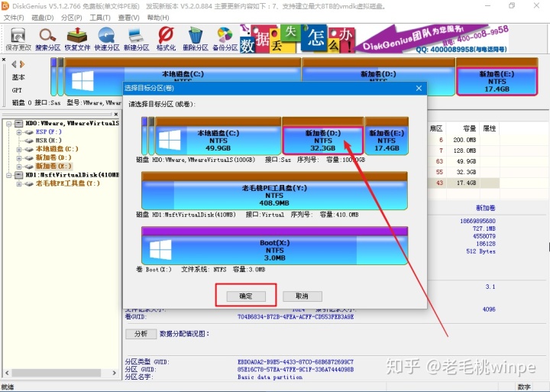
Task: Click the Save Changes (保存更改) toolbar icon
Action: (18, 39)
